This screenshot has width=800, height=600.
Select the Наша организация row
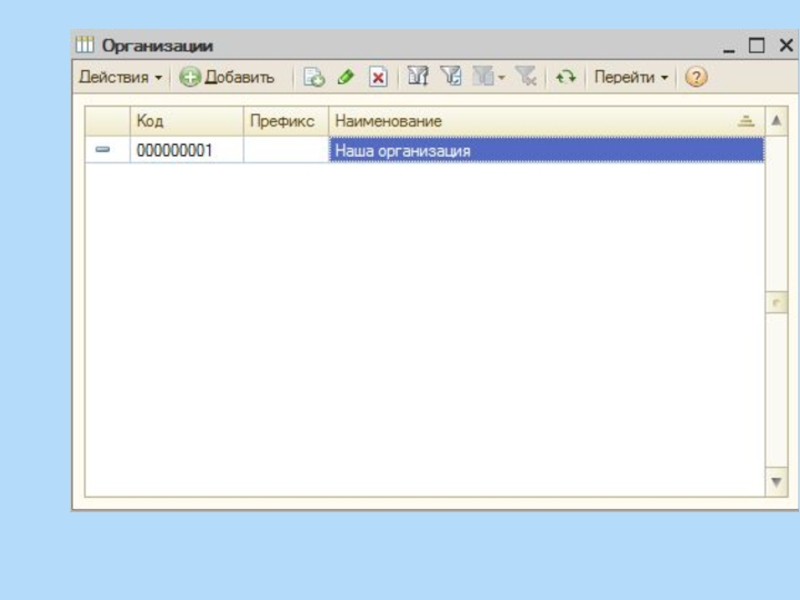(x=545, y=151)
